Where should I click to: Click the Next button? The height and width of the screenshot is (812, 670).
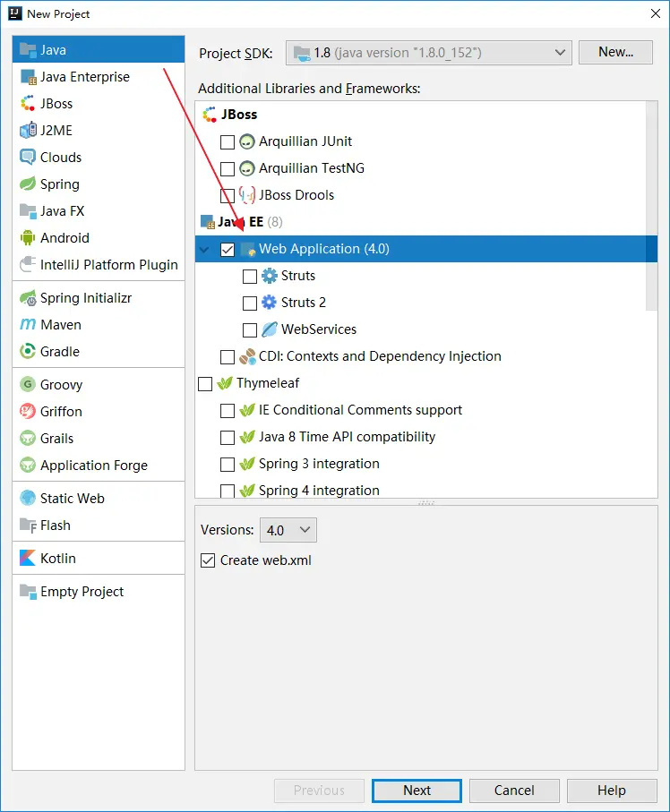[417, 791]
